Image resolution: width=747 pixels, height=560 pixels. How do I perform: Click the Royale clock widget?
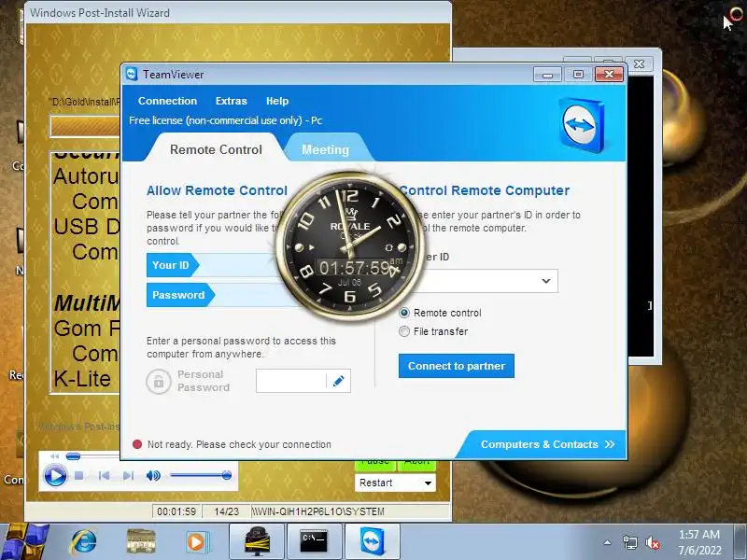(x=349, y=246)
